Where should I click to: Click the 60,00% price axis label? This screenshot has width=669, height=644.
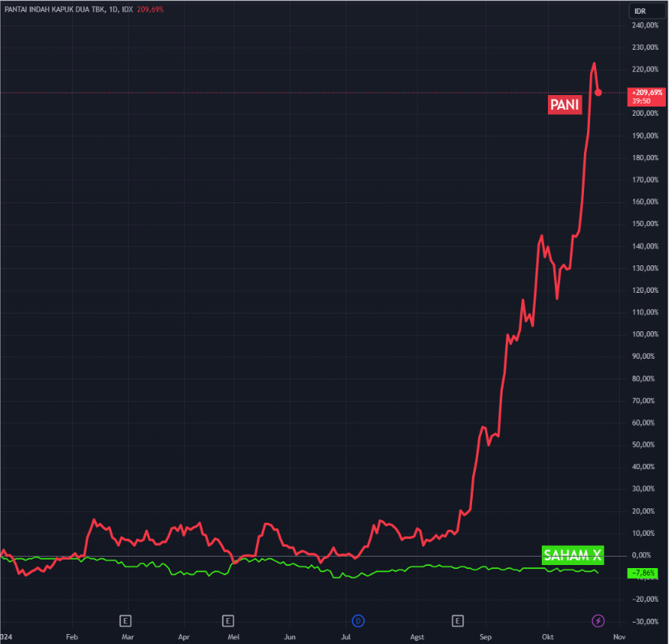[x=644, y=423]
